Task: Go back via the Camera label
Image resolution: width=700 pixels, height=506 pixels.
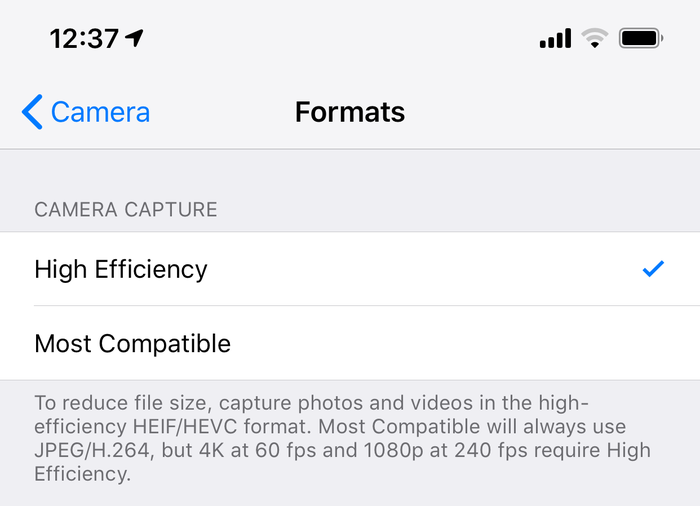Action: [100, 112]
